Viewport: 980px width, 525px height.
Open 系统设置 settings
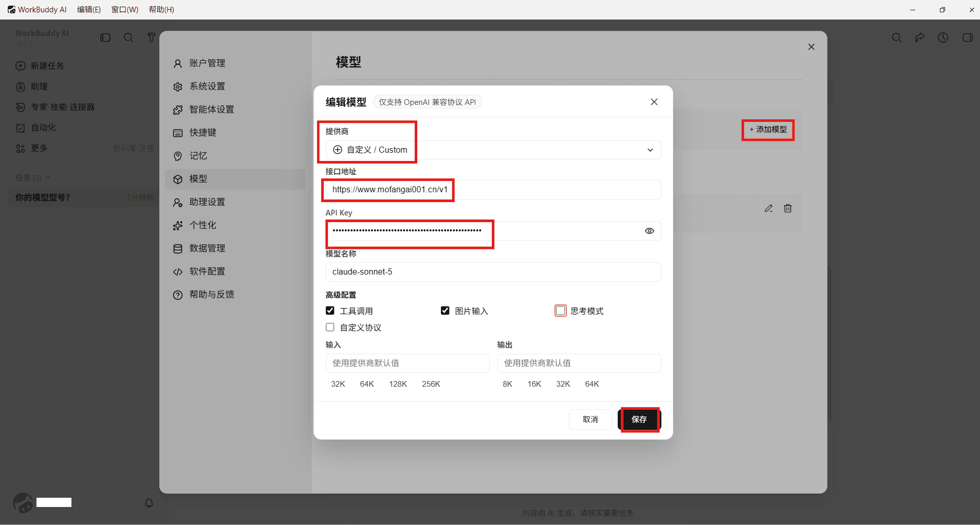[x=235, y=86]
